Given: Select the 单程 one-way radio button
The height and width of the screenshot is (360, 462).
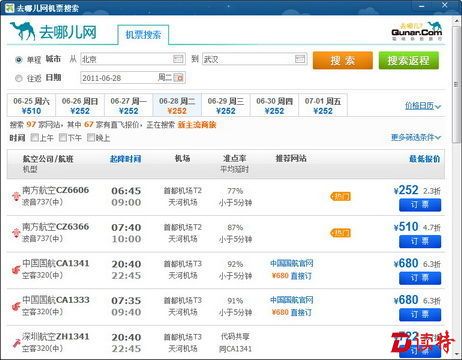Looking at the screenshot, I should point(18,60).
